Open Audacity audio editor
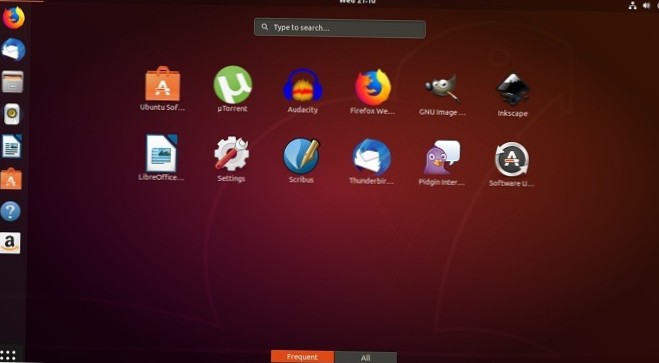This screenshot has width=659, height=363. 303,85
